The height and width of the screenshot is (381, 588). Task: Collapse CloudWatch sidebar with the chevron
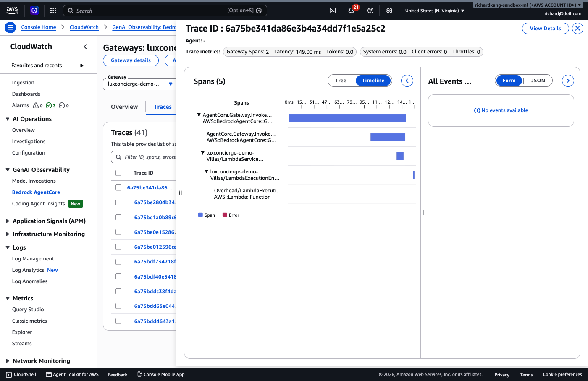85,47
